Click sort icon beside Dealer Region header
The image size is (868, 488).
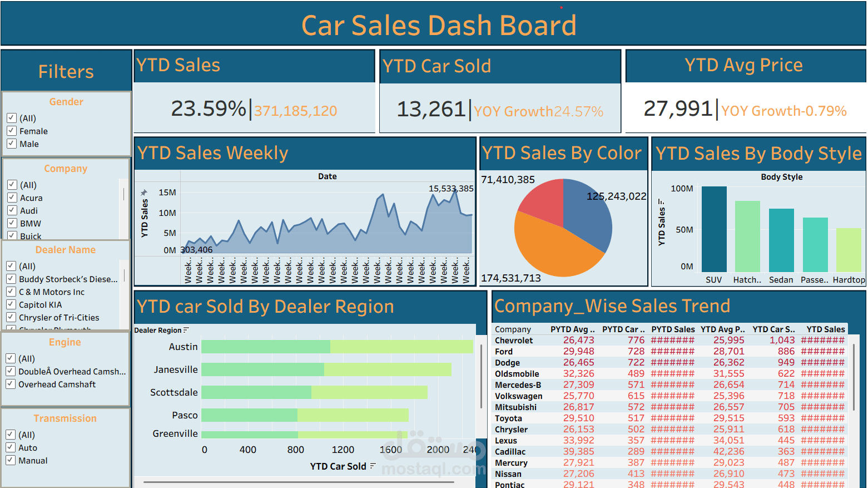click(186, 330)
